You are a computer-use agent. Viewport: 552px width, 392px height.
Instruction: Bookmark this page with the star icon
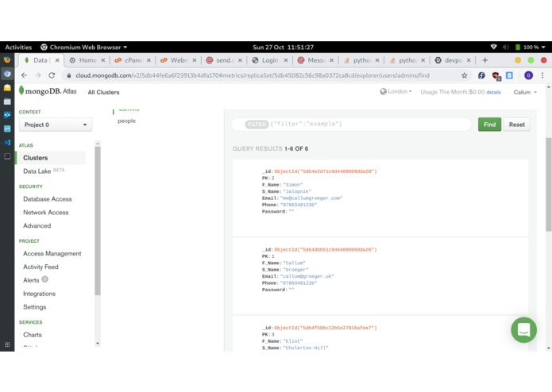pos(465,75)
